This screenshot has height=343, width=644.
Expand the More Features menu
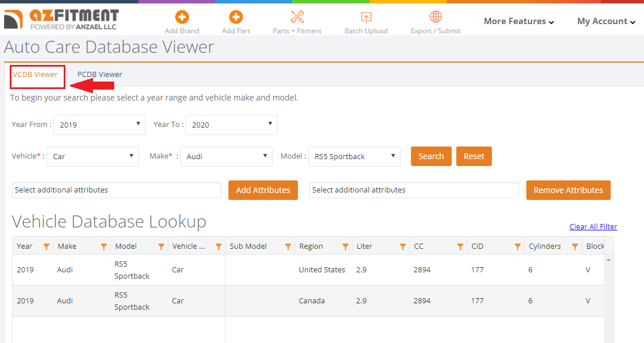[x=519, y=21]
